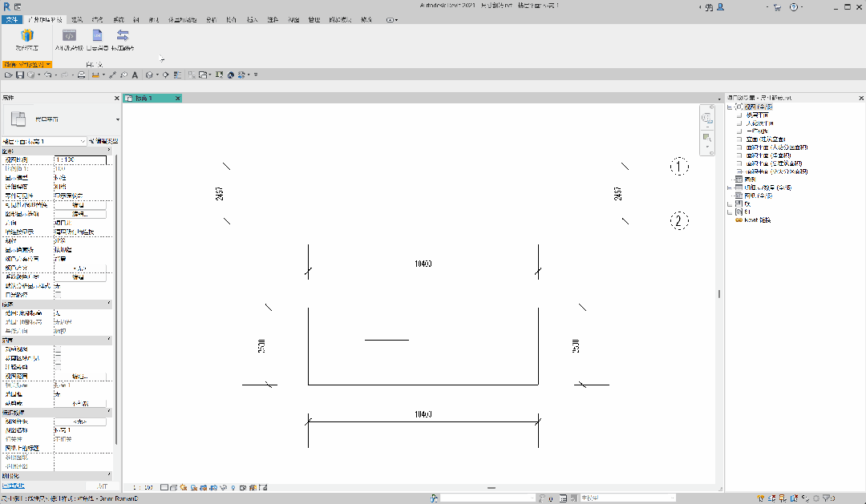The image size is (866, 504).
Task: Select the Aligned Dimension tool icon
Action: point(113,75)
